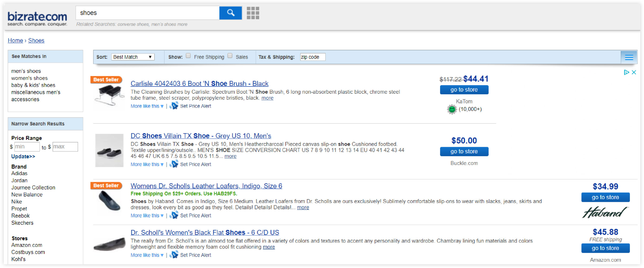Open DC Shoes Villain product thumbnail
Image resolution: width=644 pixels, height=268 pixels.
[109, 150]
